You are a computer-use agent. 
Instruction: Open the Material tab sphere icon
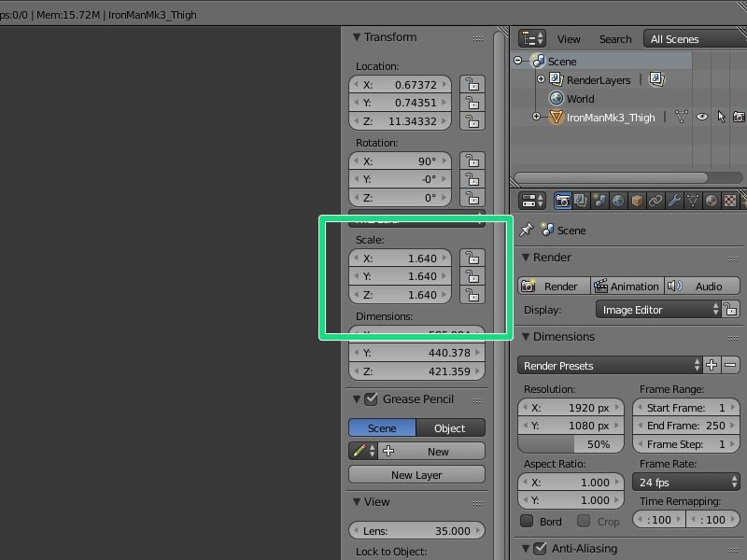tap(712, 201)
